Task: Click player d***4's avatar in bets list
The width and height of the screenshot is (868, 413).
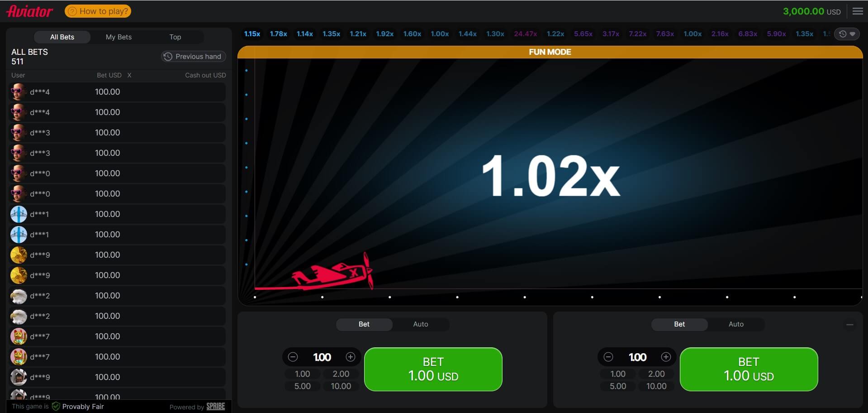Action: tap(19, 91)
